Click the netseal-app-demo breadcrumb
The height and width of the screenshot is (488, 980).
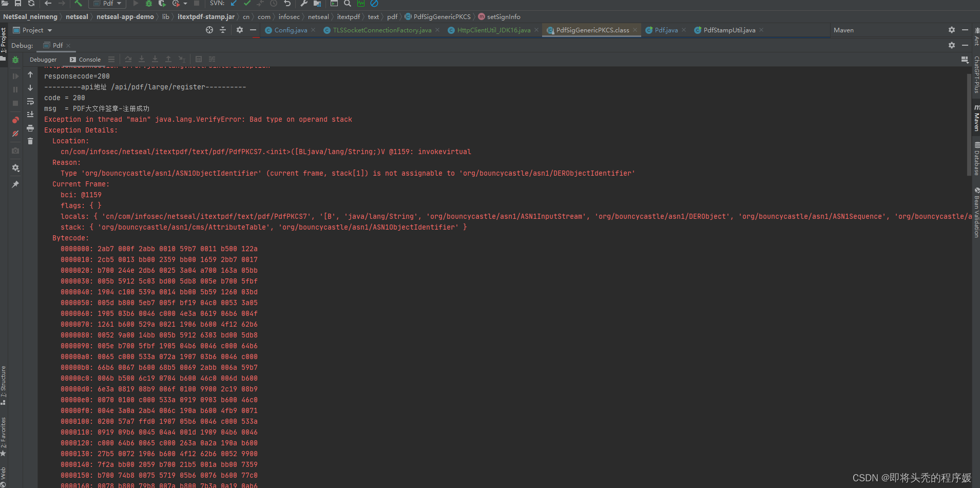(125, 16)
